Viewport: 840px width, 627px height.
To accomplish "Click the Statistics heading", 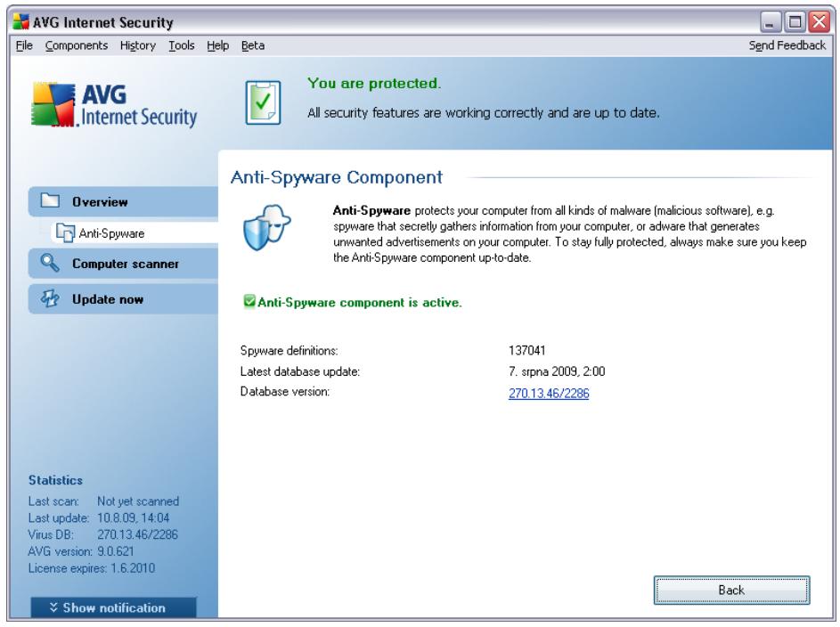I will pos(55,480).
